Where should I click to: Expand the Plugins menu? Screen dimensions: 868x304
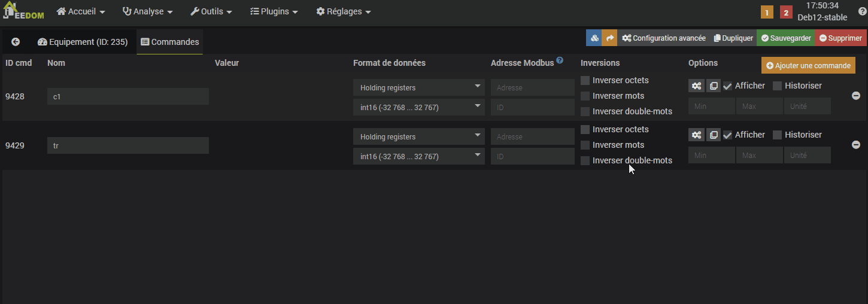tap(274, 11)
